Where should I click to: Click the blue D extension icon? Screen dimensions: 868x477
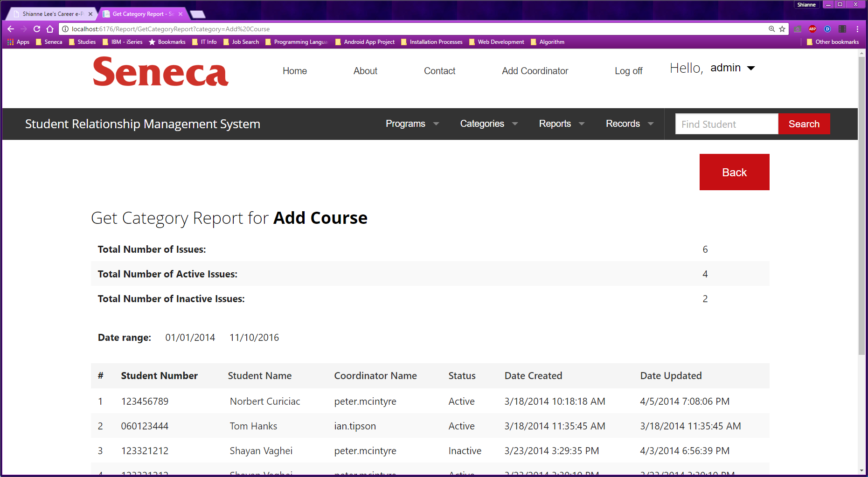[827, 29]
